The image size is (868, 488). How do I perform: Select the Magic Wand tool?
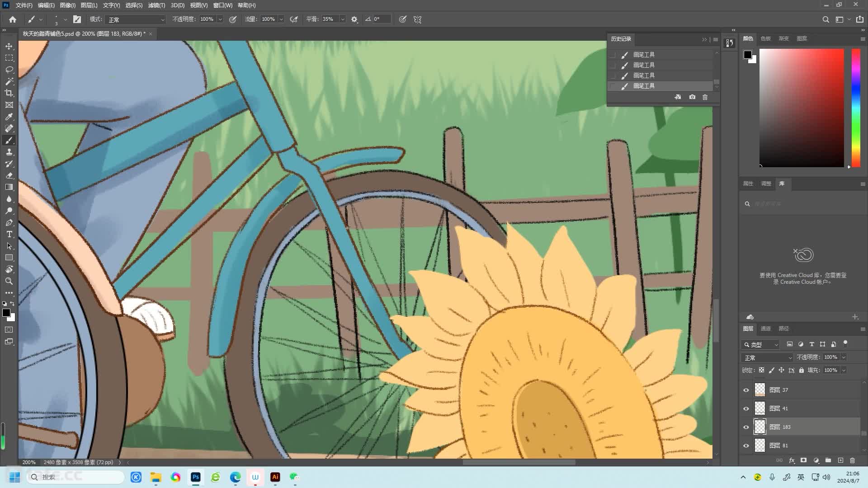pos(9,81)
